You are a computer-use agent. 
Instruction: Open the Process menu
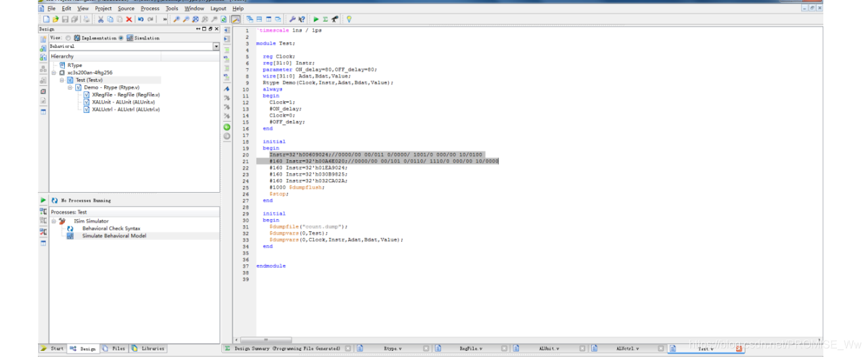(x=150, y=8)
